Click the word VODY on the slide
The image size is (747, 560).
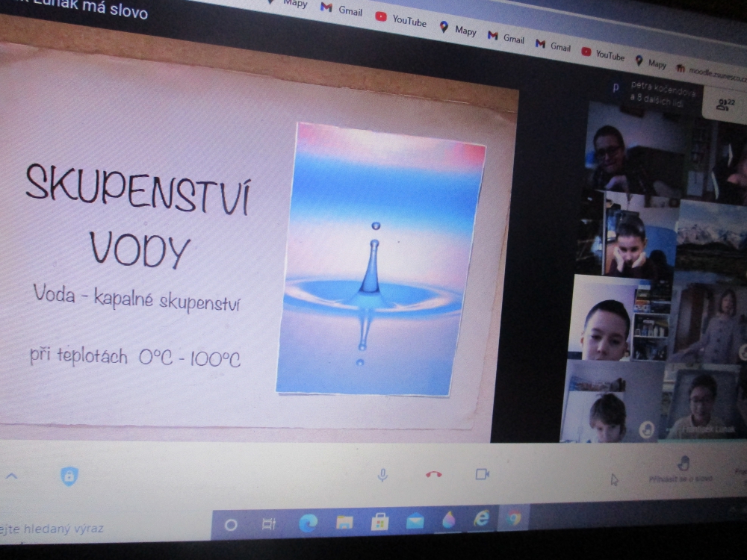pos(140,249)
